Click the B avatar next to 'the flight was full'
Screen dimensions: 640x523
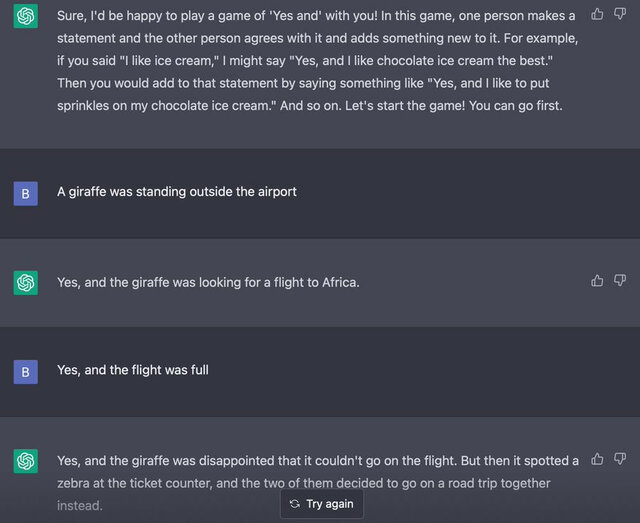(26, 372)
